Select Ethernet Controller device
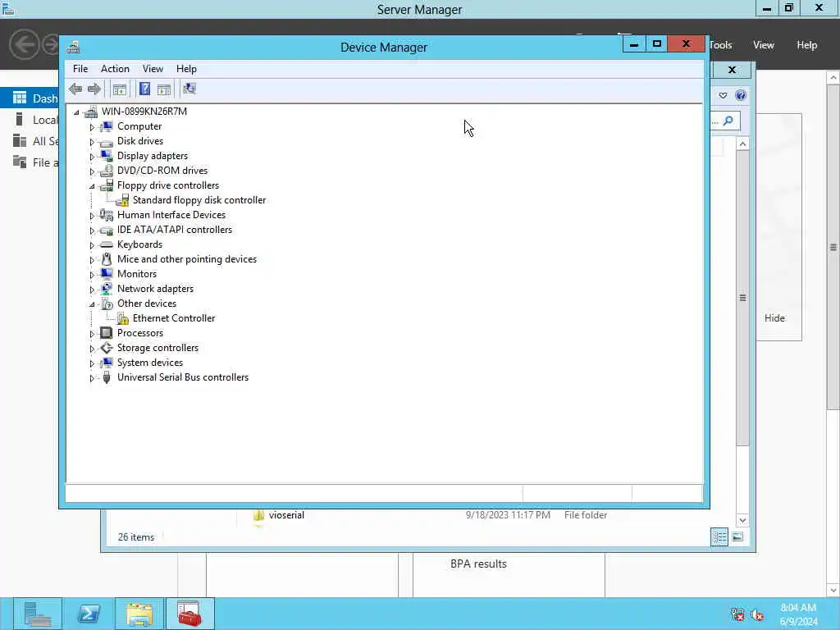The width and height of the screenshot is (840, 630). (x=174, y=318)
